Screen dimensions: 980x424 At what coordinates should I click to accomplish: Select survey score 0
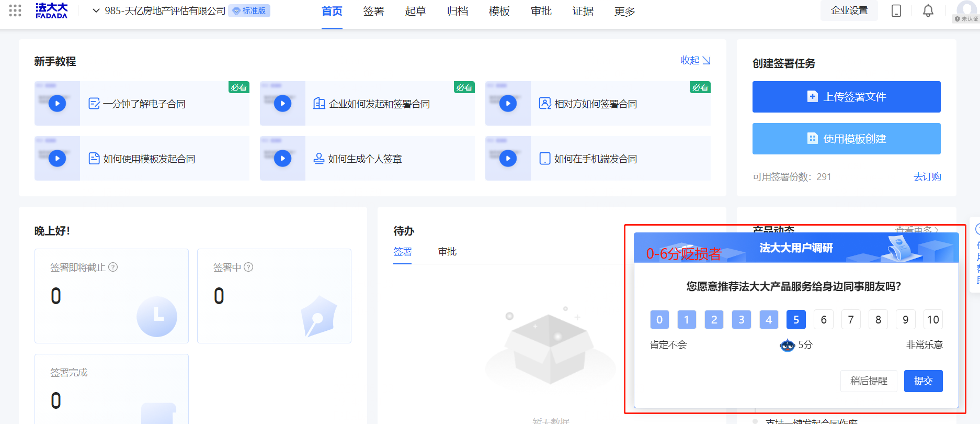click(x=659, y=319)
